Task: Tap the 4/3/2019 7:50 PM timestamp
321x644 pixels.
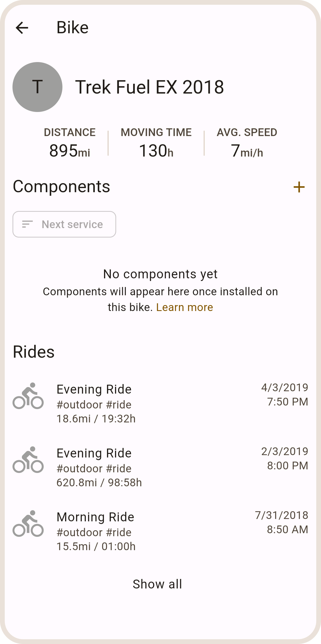Action: (x=285, y=394)
